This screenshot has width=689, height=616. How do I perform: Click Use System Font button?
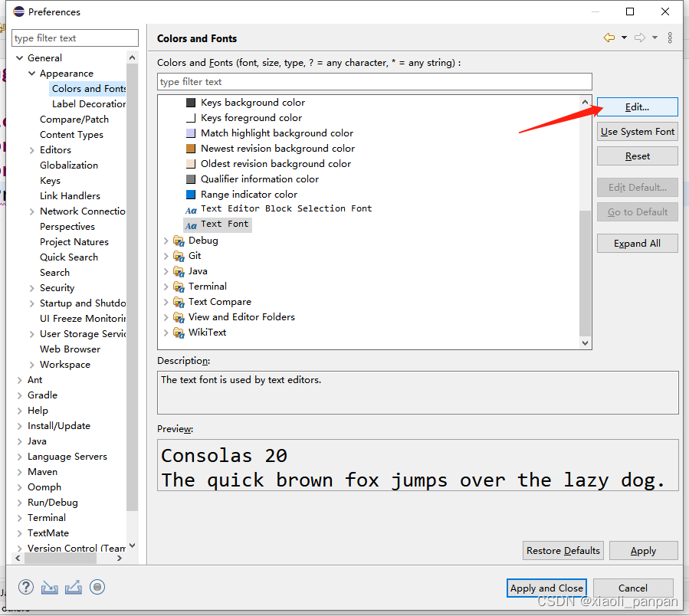[x=637, y=132]
